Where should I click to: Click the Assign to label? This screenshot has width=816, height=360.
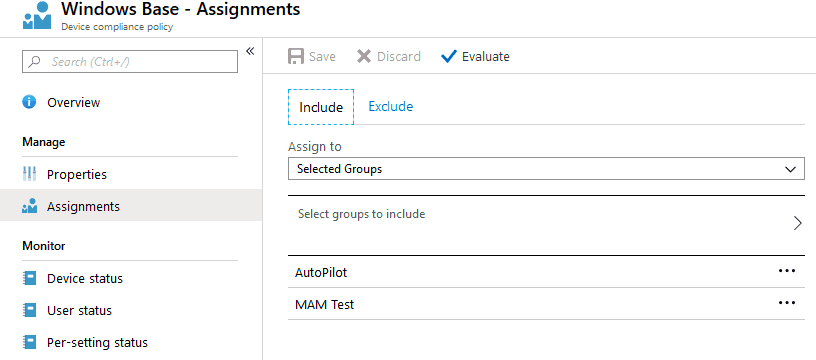click(315, 147)
